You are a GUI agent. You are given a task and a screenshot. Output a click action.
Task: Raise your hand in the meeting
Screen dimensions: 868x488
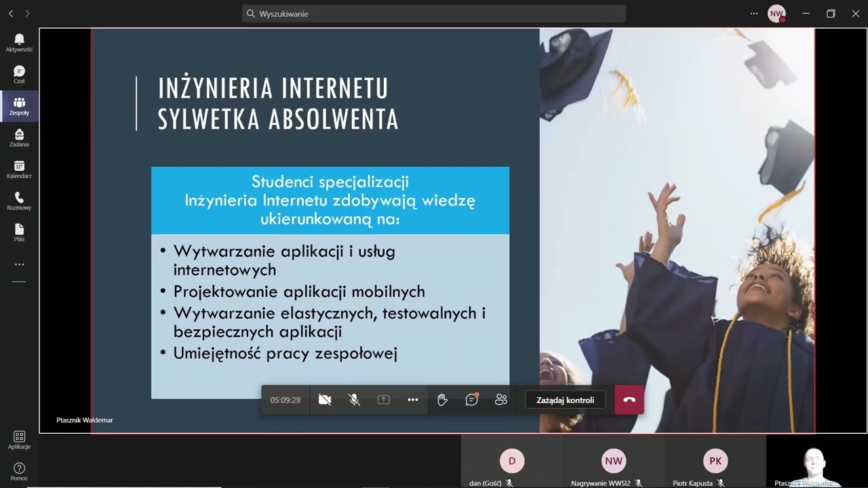coord(442,400)
